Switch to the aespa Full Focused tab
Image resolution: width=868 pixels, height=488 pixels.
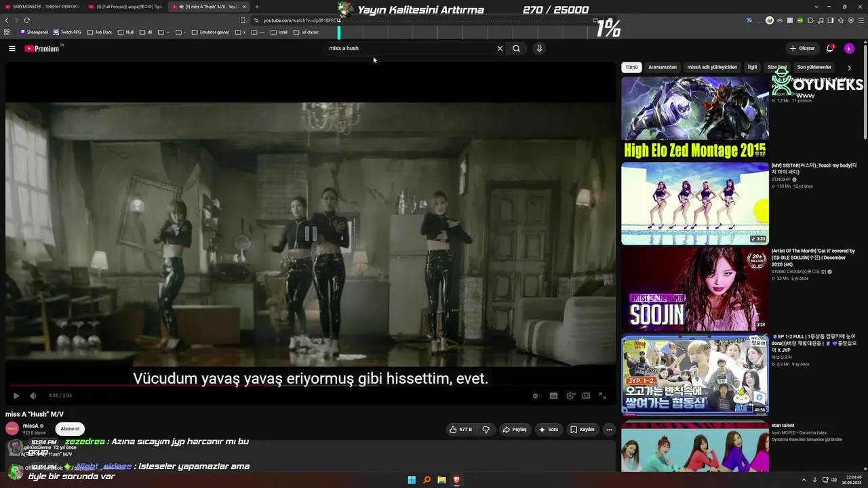click(x=125, y=7)
